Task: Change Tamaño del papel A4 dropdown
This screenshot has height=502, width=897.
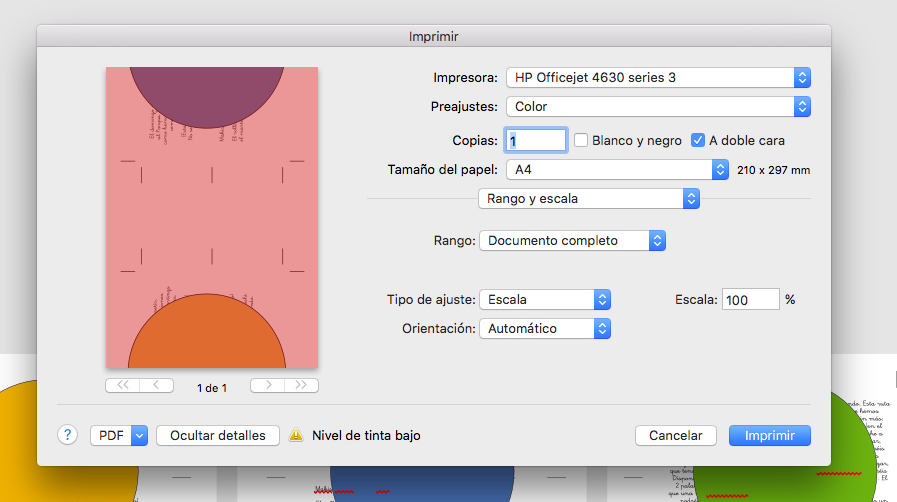Action: [x=617, y=170]
